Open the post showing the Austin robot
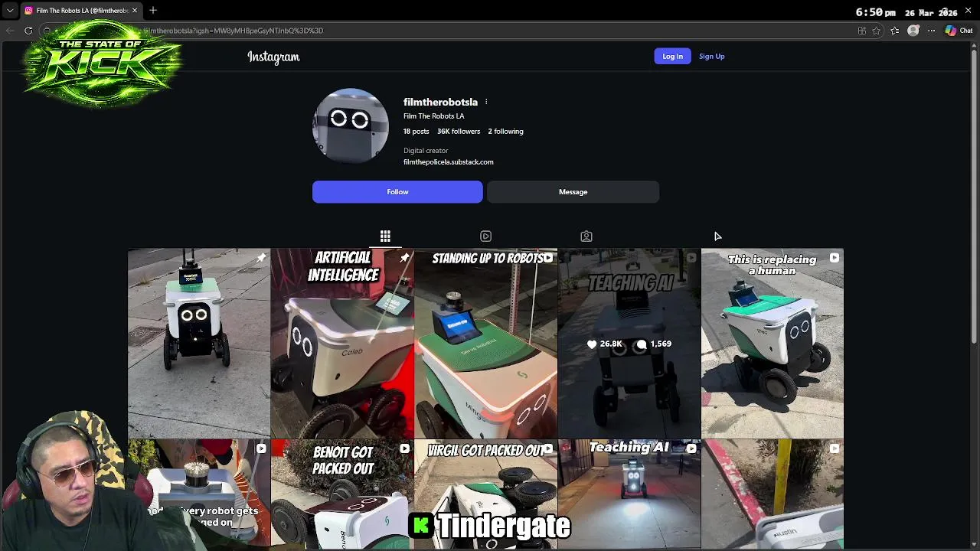The image size is (980, 551). (773, 494)
